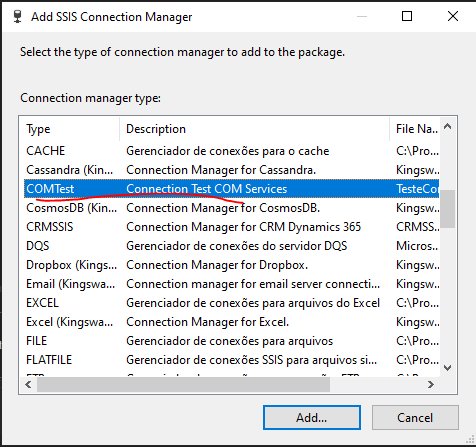476x447 pixels.
Task: Click 'Connection Manager for Dropbox.' description
Action: click(217, 265)
